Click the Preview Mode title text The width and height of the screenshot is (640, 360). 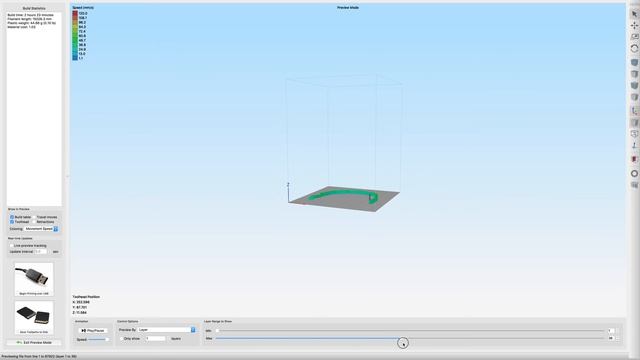point(348,8)
